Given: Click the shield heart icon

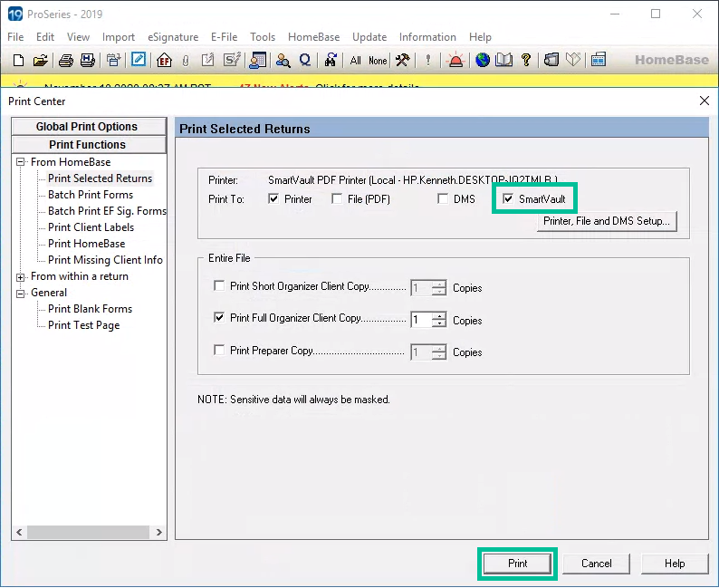Looking at the screenshot, I should [x=573, y=60].
